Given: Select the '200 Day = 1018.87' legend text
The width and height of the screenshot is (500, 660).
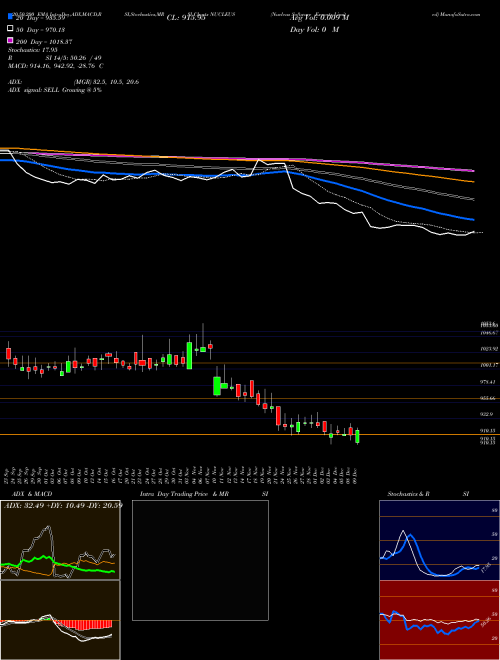Looking at the screenshot, I should (44, 42).
